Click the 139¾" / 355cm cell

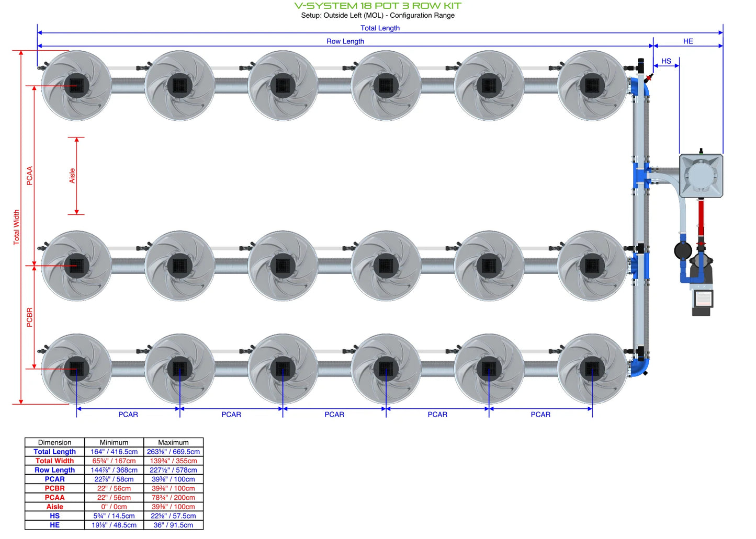coord(173,461)
